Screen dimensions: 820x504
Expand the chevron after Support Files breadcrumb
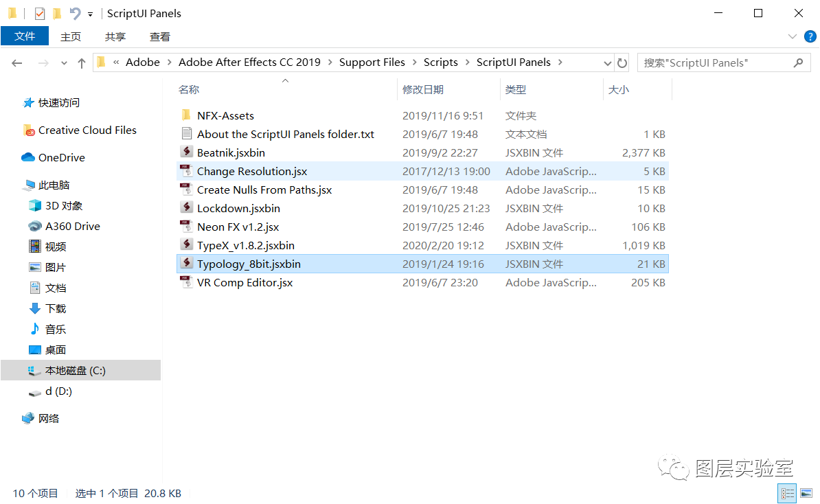[414, 62]
